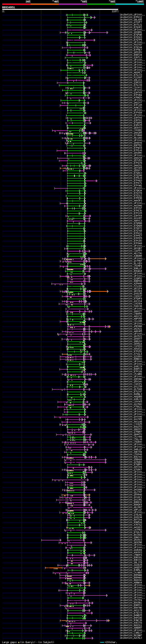The height and width of the screenshot is (644, 146).
Task: Select hit label UniRef100_B7PVB4
Action: click(131, 95)
